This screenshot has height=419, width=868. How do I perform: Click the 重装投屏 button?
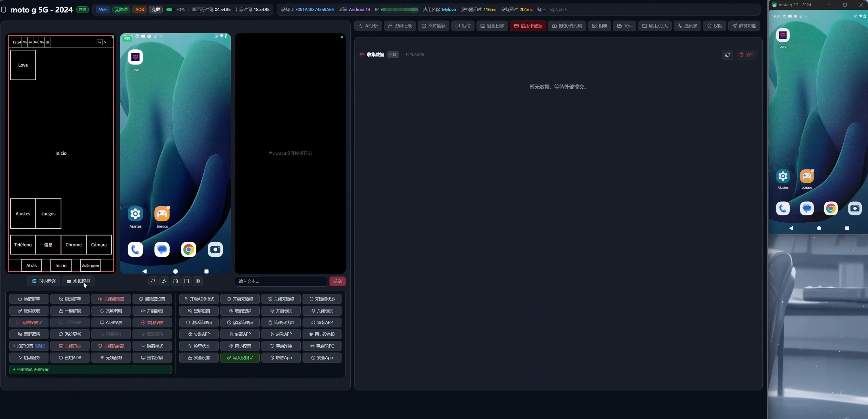tap(152, 358)
